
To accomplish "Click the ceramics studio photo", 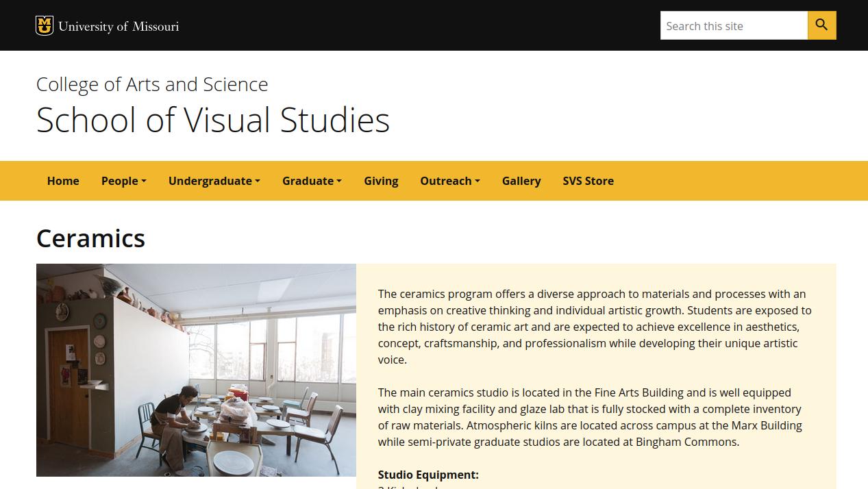I will (196, 370).
